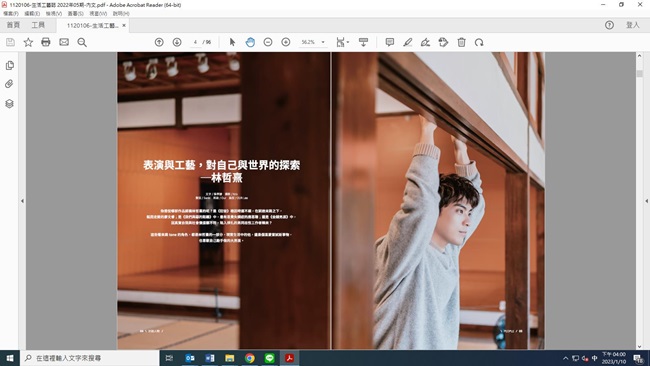This screenshot has height=366, width=650.
Task: Click the page number input field
Action: pos(195,42)
